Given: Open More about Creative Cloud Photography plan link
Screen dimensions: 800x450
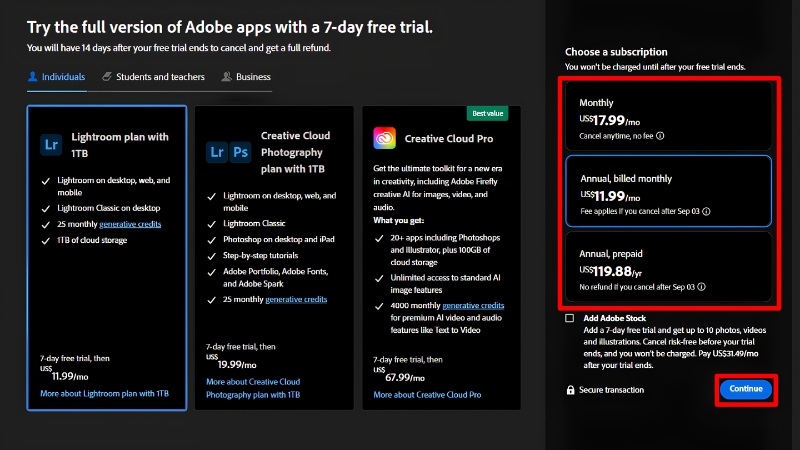Looking at the screenshot, I should click(x=253, y=388).
